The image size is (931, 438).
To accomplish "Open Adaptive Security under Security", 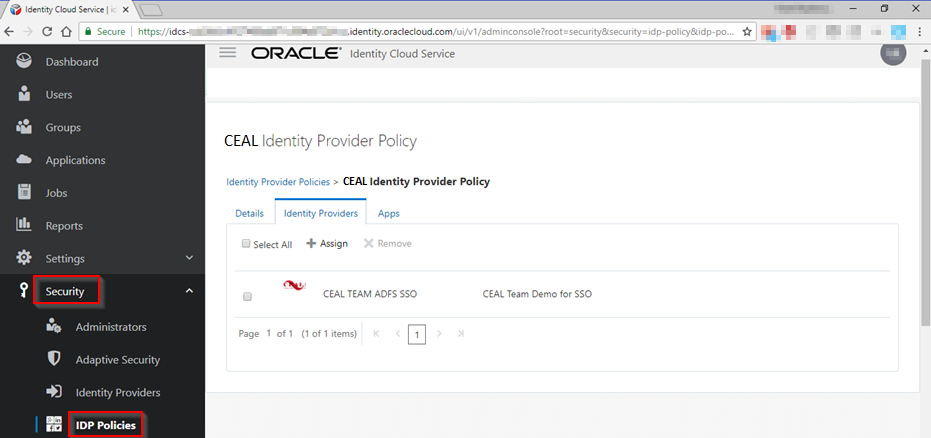I will pyautogui.click(x=118, y=360).
